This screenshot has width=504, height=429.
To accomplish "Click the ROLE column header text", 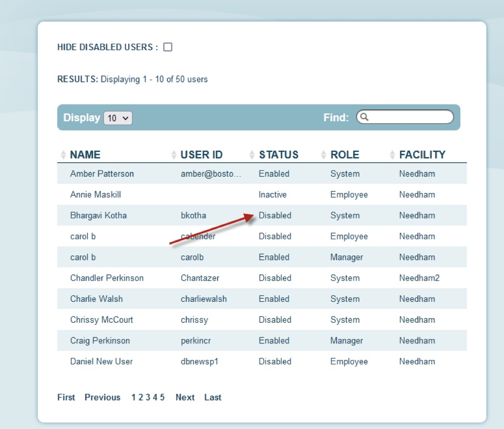I will (x=345, y=155).
